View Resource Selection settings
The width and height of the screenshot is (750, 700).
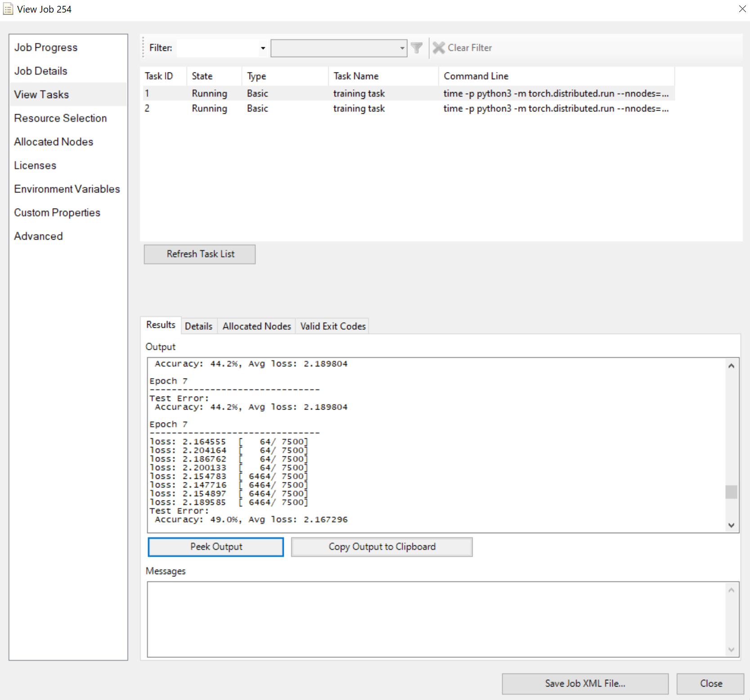pyautogui.click(x=60, y=118)
